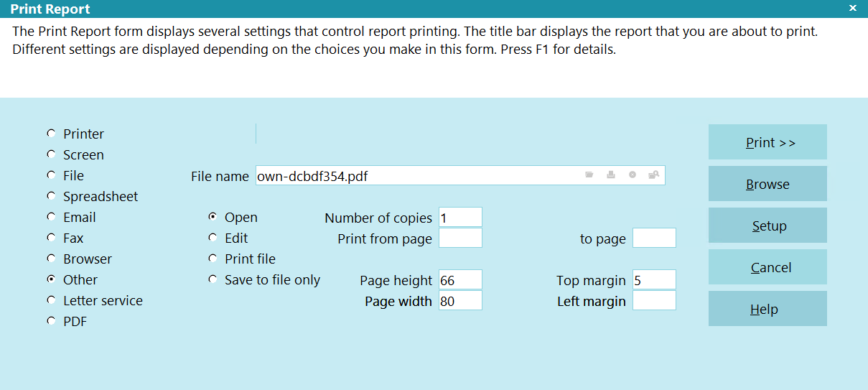
Task: Click the Cancel button
Action: pos(767,267)
